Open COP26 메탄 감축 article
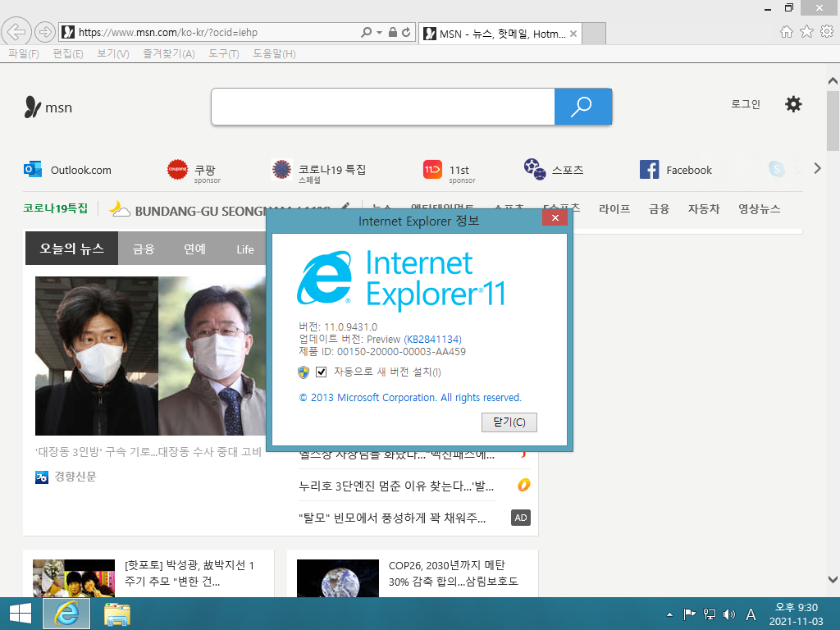Viewport: 840px width, 630px height. [x=453, y=573]
